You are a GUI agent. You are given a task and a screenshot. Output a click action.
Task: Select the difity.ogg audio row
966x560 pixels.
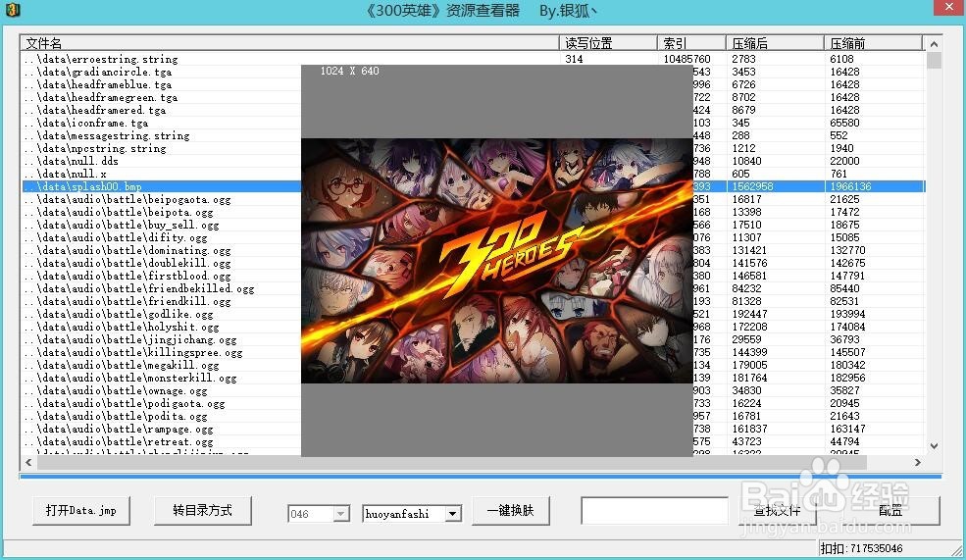(473, 237)
